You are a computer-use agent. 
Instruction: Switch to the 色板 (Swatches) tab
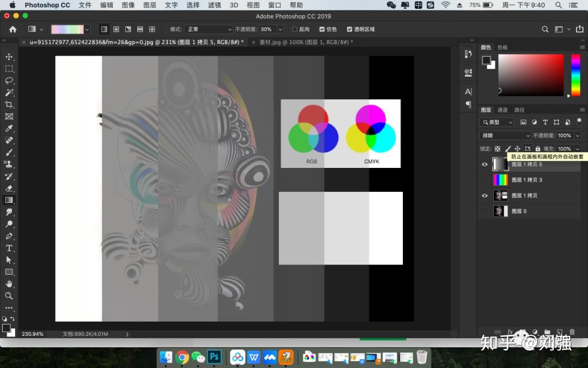(502, 47)
